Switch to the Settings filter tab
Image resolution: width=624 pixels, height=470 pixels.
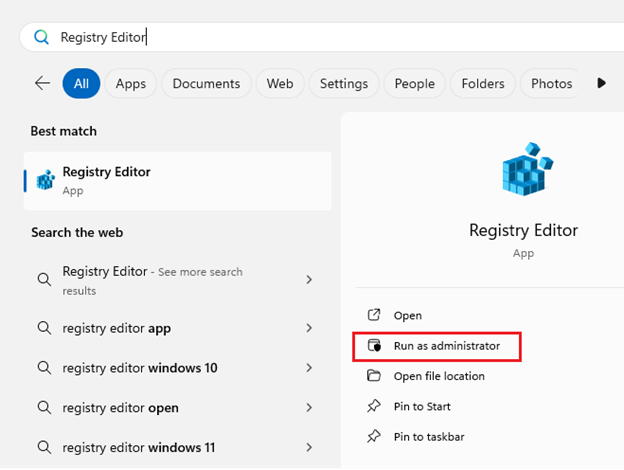[344, 83]
